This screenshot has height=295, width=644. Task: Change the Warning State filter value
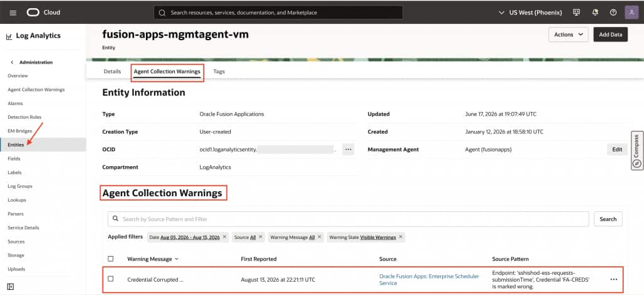point(378,238)
